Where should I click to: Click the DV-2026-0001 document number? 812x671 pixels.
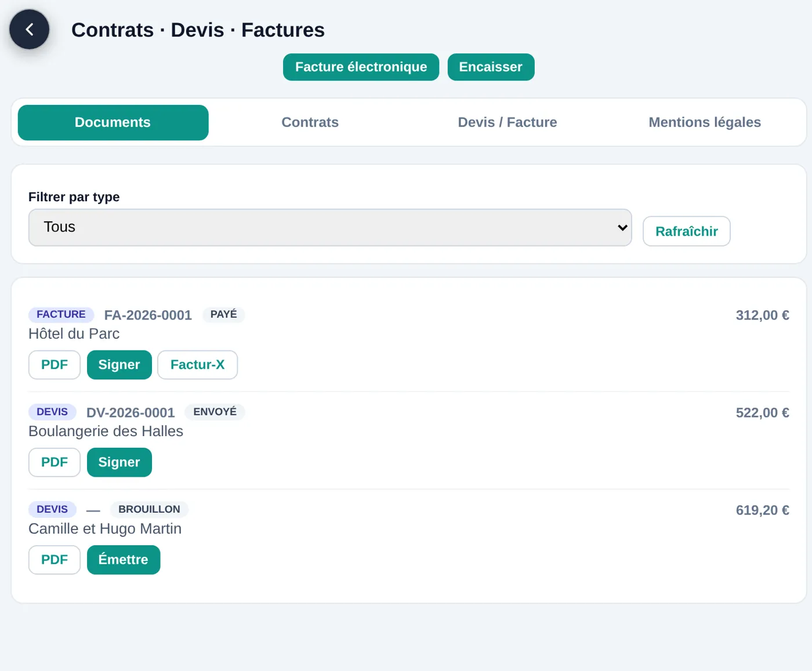[130, 412]
